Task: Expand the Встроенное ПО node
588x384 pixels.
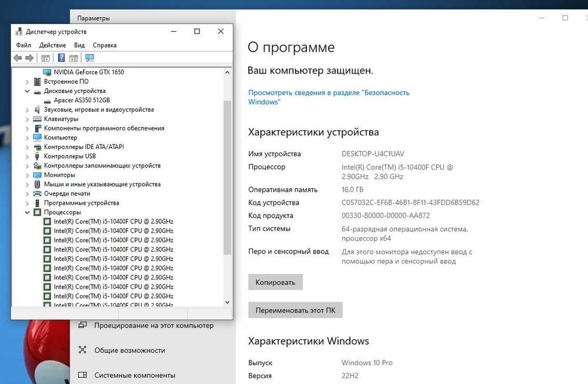Action: [x=27, y=82]
